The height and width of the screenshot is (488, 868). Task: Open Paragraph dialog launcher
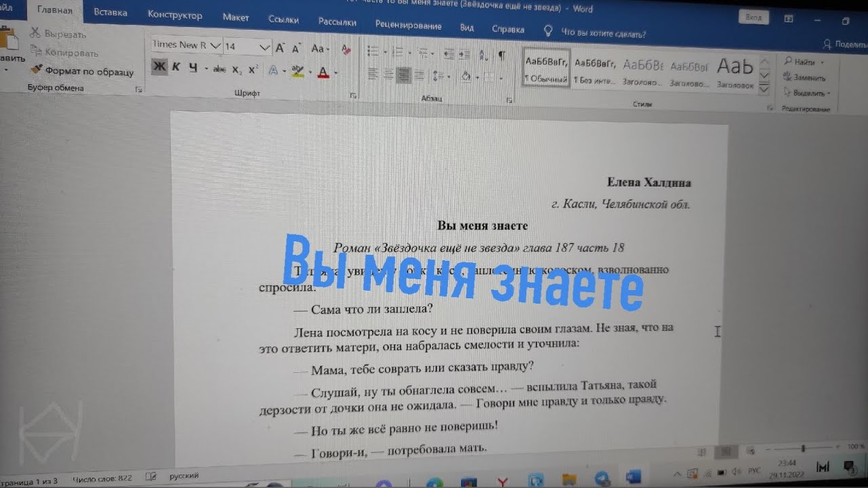coord(510,101)
